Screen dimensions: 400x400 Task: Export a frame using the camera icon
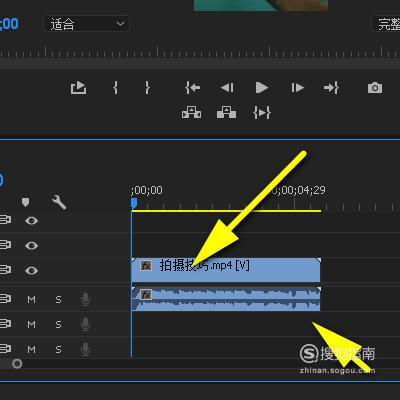[x=375, y=88]
